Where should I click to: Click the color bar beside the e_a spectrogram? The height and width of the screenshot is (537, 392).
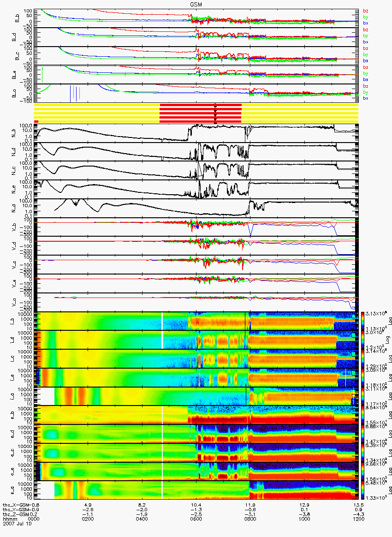click(362, 491)
